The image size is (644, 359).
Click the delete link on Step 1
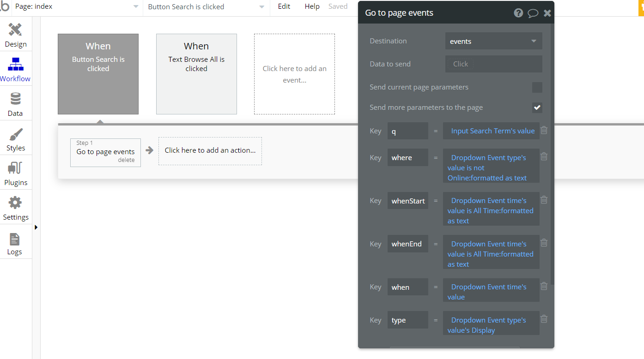(126, 160)
